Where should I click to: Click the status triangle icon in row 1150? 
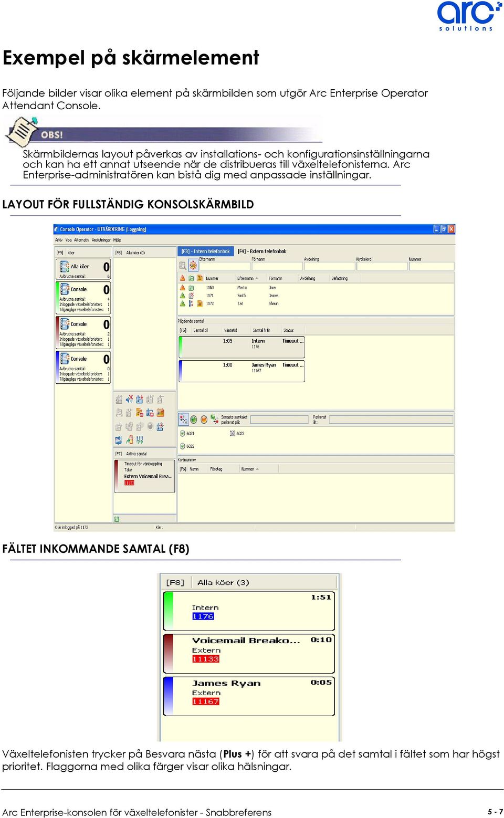183,288
